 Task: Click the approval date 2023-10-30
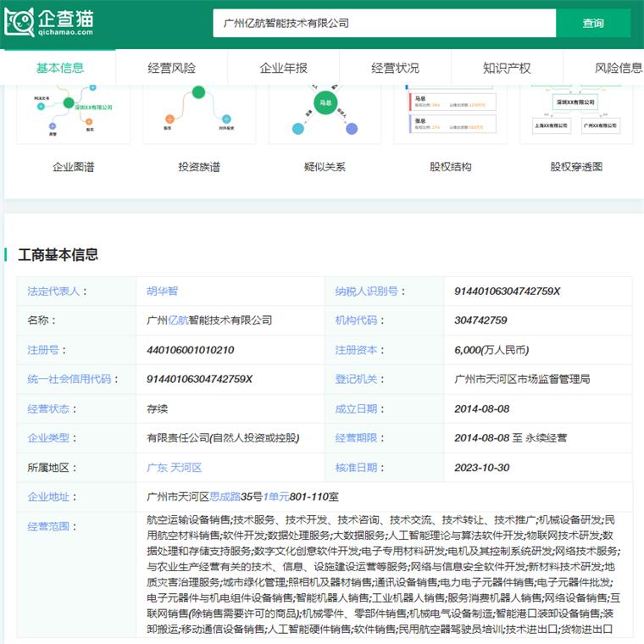(x=482, y=468)
